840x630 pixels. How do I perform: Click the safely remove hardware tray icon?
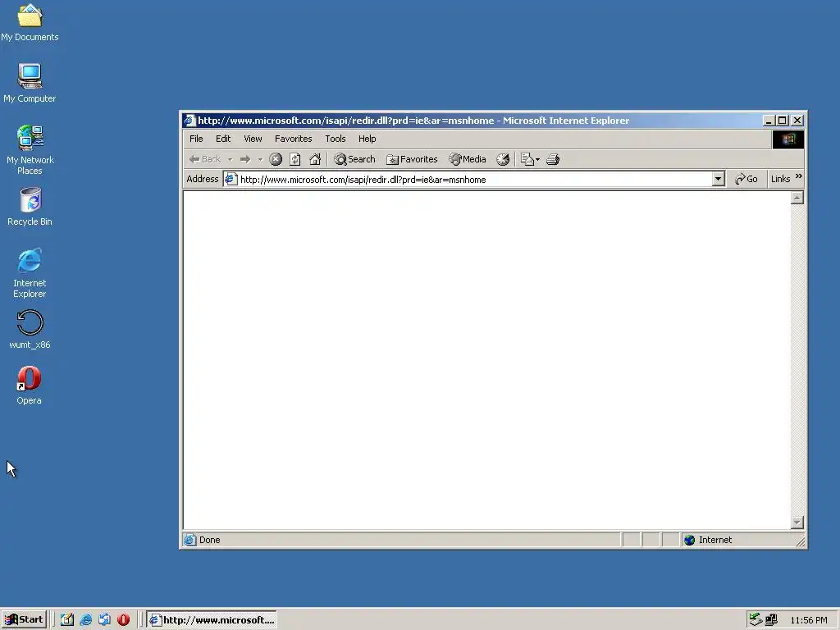click(756, 620)
